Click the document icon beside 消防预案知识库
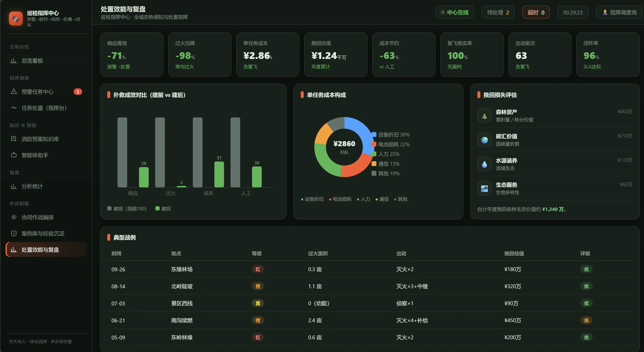This screenshot has height=352, width=644. 14,139
